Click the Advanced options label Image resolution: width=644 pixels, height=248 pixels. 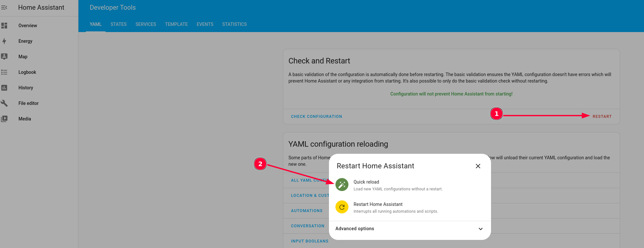355,229
